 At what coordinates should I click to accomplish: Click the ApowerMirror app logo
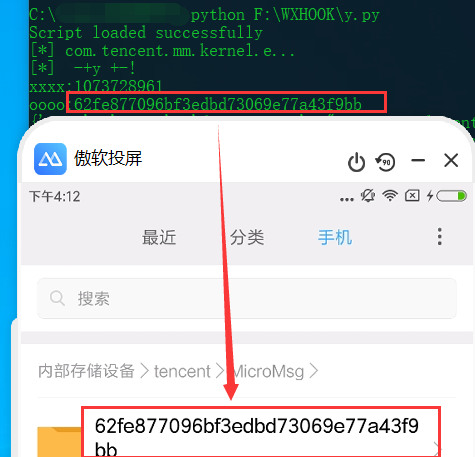click(x=50, y=159)
